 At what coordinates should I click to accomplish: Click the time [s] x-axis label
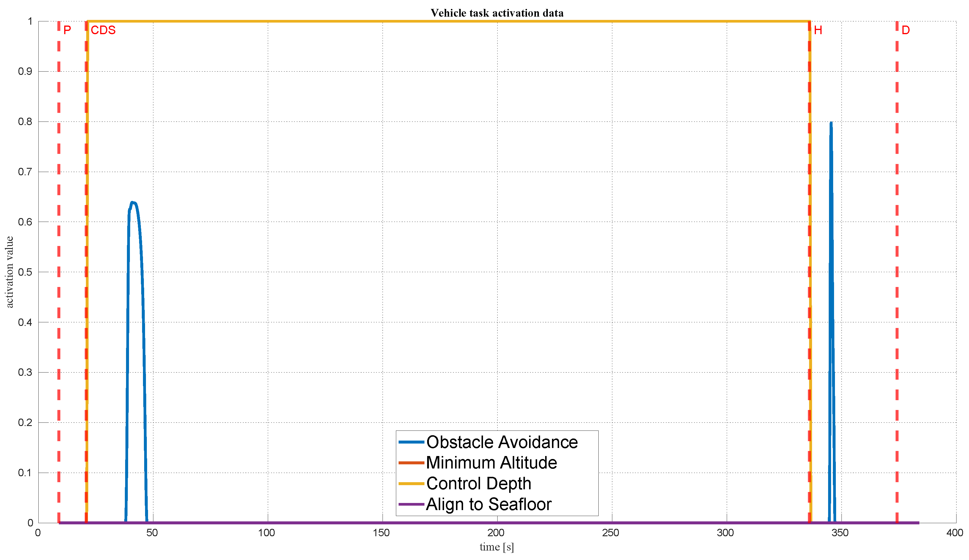pos(496,547)
